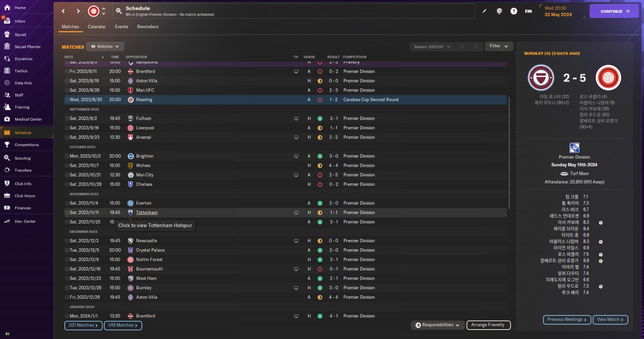The width and height of the screenshot is (644, 339).
Task: Click the Premier Division logo in the summary panel
Action: pyautogui.click(x=575, y=148)
